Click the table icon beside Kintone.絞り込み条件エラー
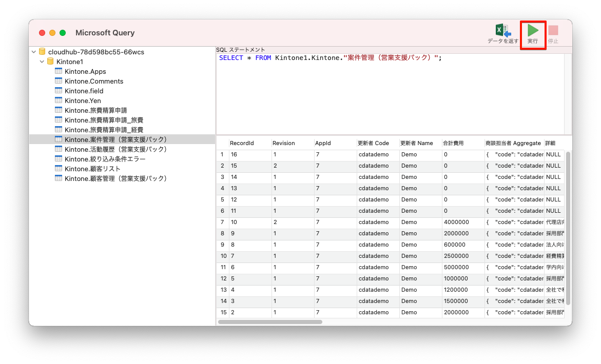This screenshot has height=364, width=601. 59,158
